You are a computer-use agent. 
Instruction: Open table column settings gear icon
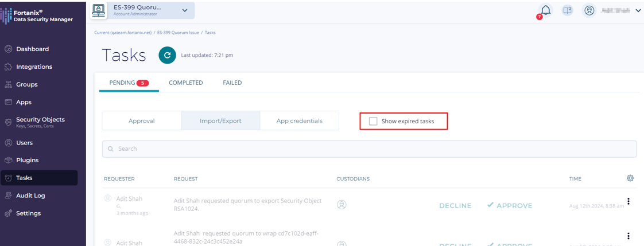tap(630, 178)
